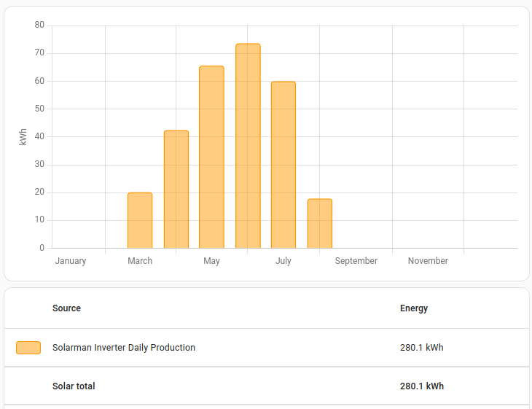Screen dimensions: 532x409
Task: Select the tallest June bar
Action: pyautogui.click(x=248, y=146)
